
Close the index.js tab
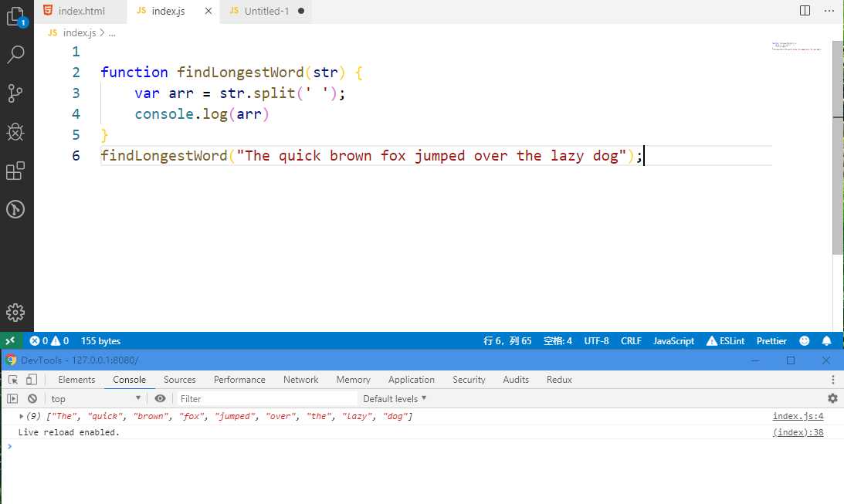208,11
